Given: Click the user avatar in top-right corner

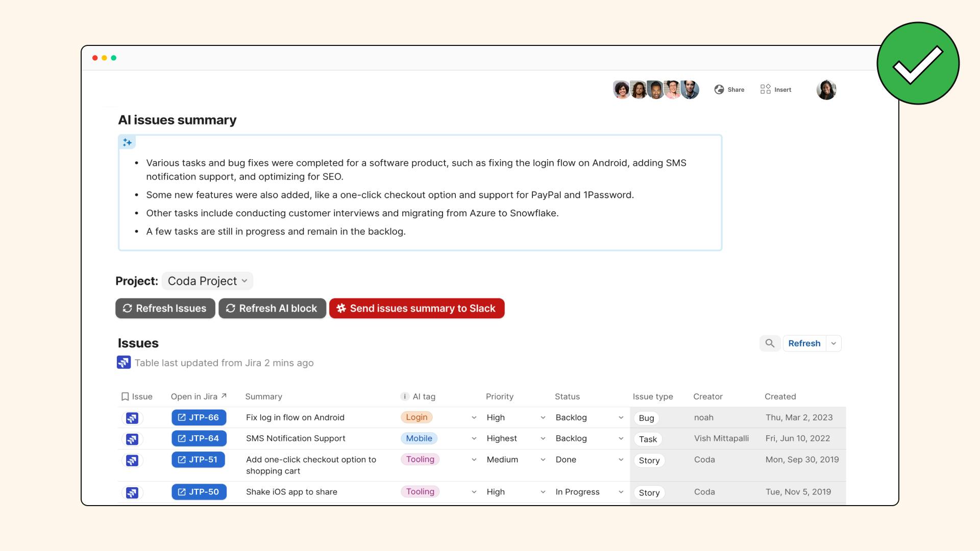Looking at the screenshot, I should pos(826,89).
